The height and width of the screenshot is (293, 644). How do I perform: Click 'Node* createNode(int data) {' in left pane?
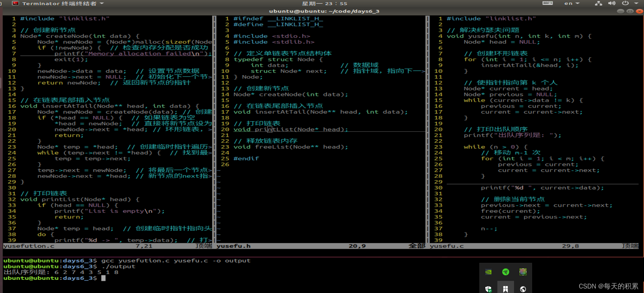pos(80,36)
